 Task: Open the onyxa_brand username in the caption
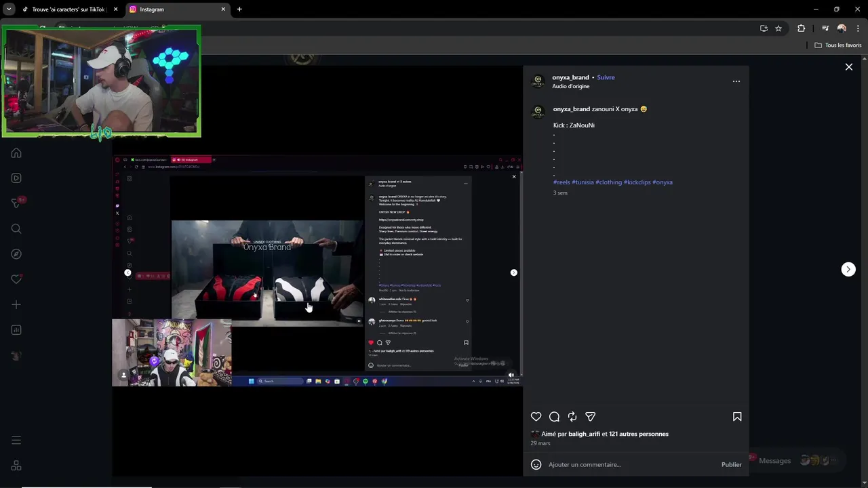[572, 109]
